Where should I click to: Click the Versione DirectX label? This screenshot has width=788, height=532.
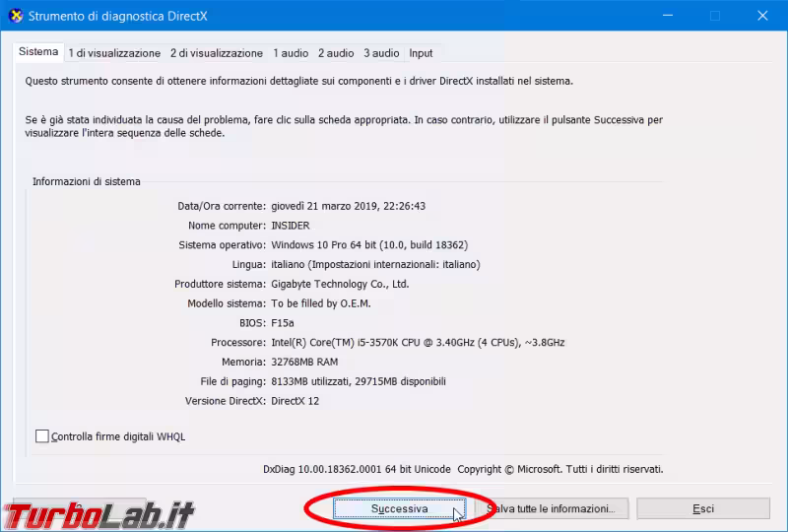[x=226, y=401]
